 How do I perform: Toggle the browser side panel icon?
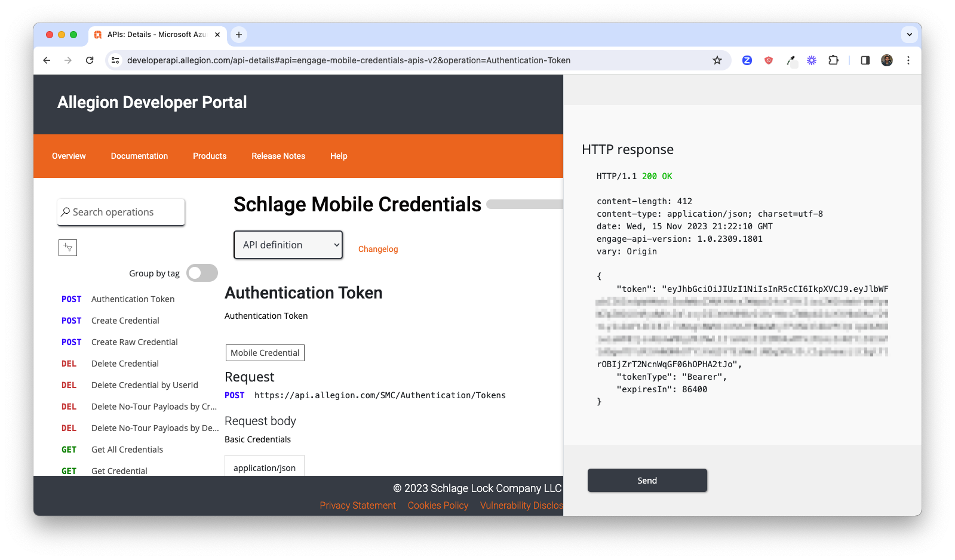[865, 60]
